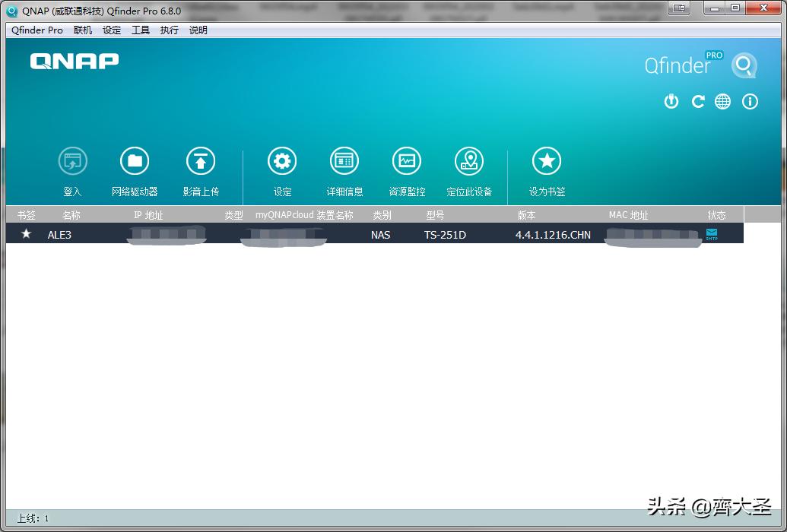The height and width of the screenshot is (532, 787).
Task: Click the version 4.4.1.1216.CHN cell
Action: point(553,234)
